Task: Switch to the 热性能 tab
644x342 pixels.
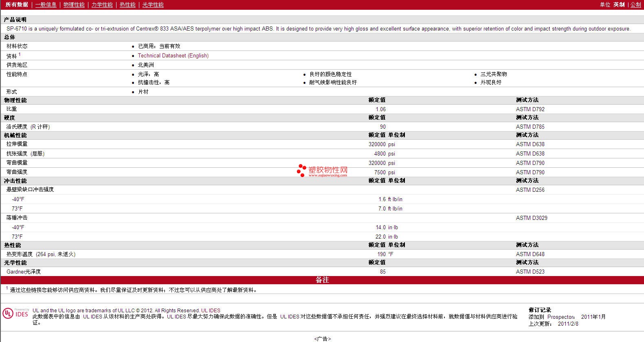Action: coord(127,5)
